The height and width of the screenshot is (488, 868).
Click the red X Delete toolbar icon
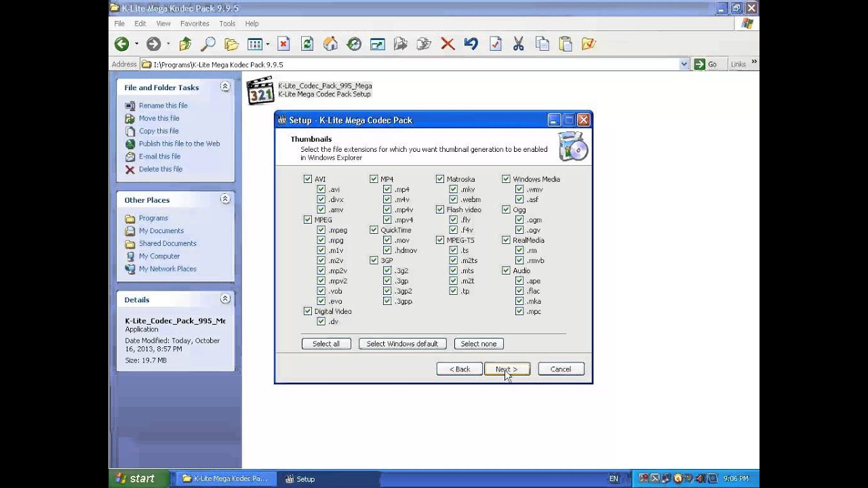point(448,44)
